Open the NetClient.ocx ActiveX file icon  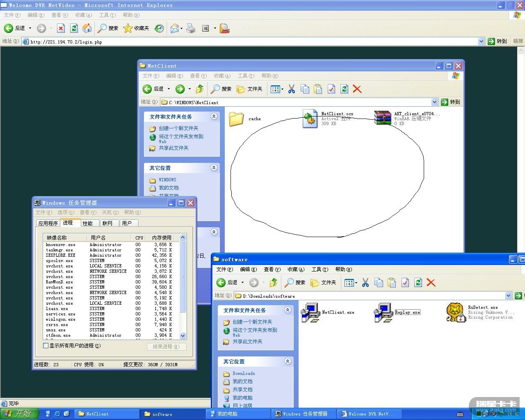point(310,119)
